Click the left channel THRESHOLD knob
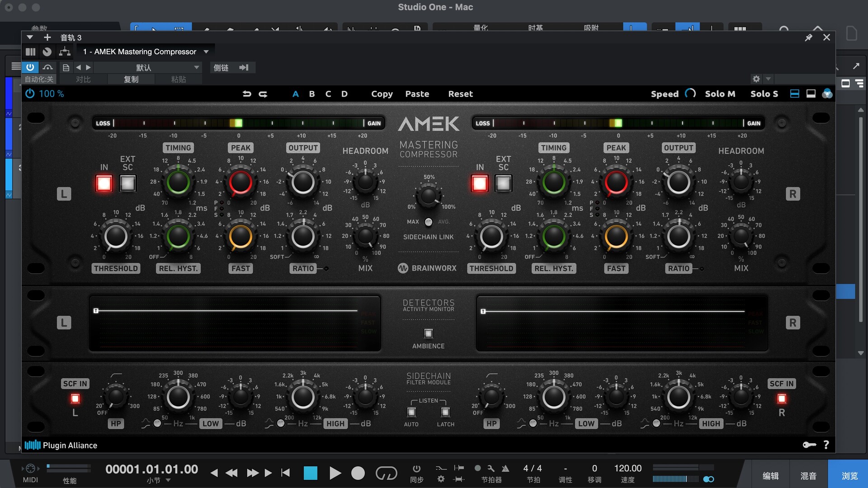The image size is (868, 488). (x=116, y=236)
